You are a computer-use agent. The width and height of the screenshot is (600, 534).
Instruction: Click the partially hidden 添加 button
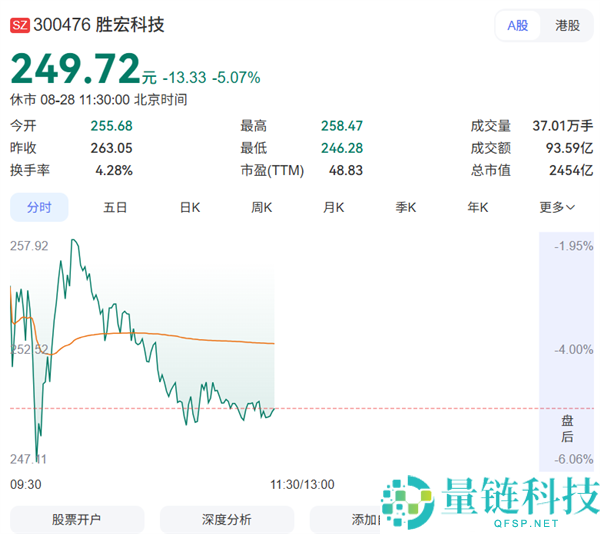346,519
